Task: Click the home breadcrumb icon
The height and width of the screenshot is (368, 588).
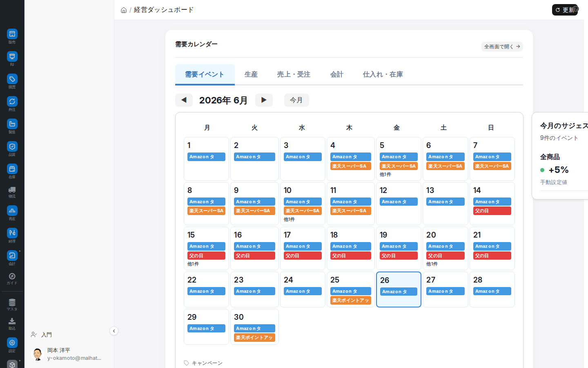Action: tap(124, 10)
